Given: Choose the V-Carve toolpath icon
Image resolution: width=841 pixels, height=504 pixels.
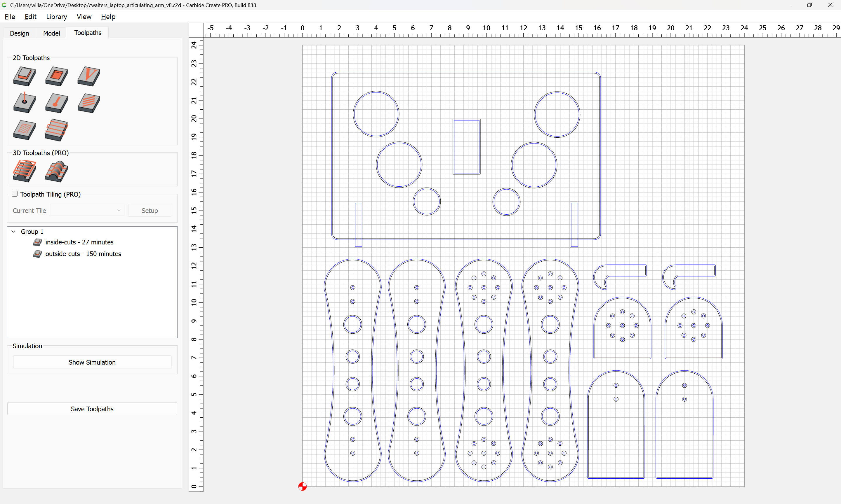Looking at the screenshot, I should (89, 76).
